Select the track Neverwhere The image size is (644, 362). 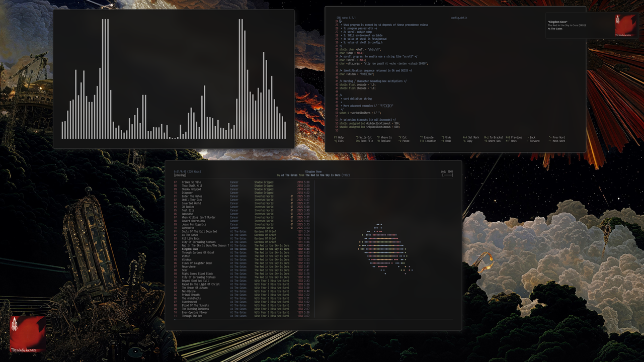click(242, 266)
